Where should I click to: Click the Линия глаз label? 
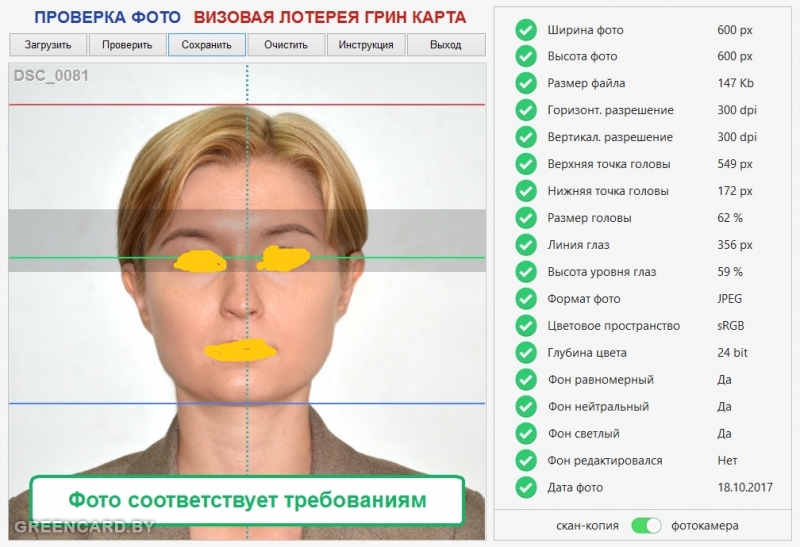[578, 245]
